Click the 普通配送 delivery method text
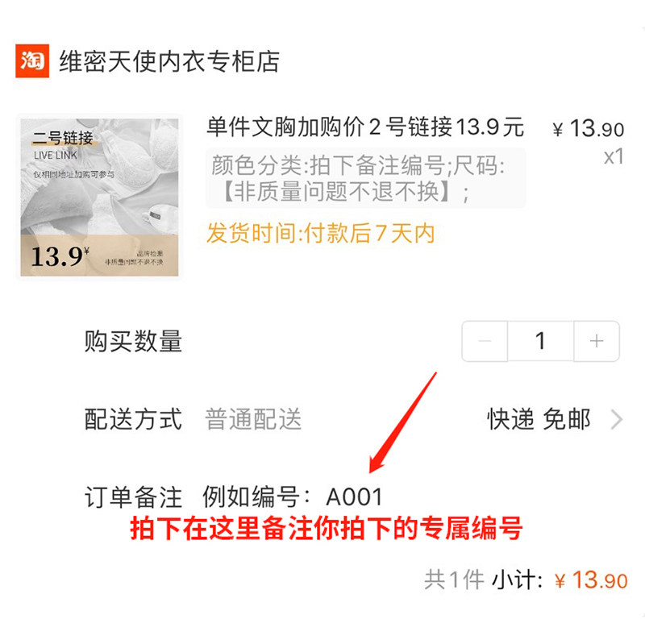Image resolution: width=645 pixels, height=644 pixels. click(x=253, y=419)
